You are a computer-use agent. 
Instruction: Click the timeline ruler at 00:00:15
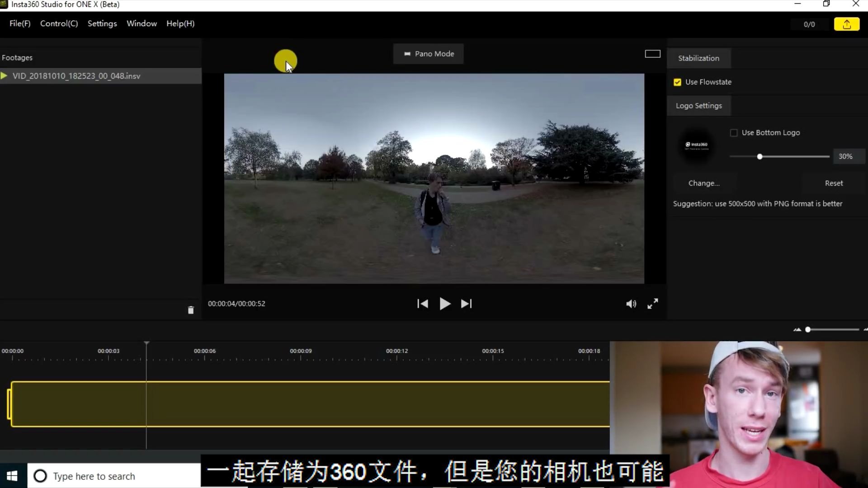tap(493, 351)
